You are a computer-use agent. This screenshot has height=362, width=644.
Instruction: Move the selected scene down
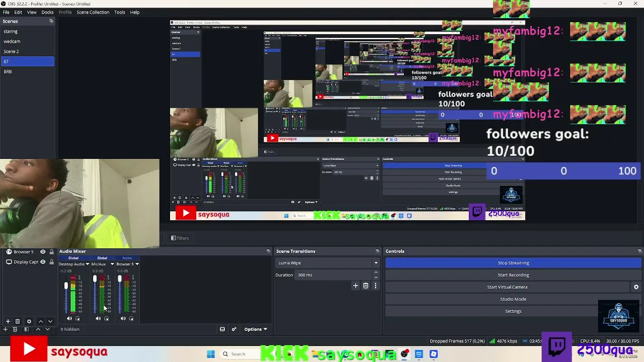coord(48,329)
